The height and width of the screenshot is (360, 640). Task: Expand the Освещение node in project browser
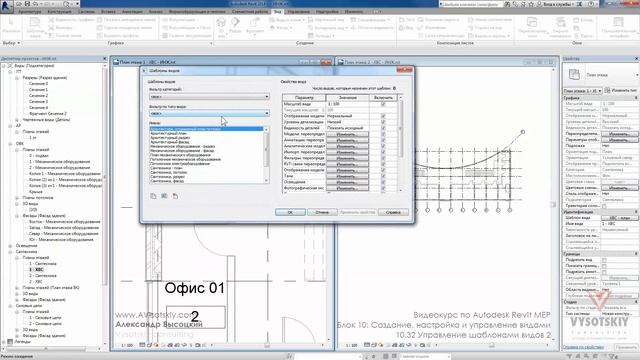point(10,246)
